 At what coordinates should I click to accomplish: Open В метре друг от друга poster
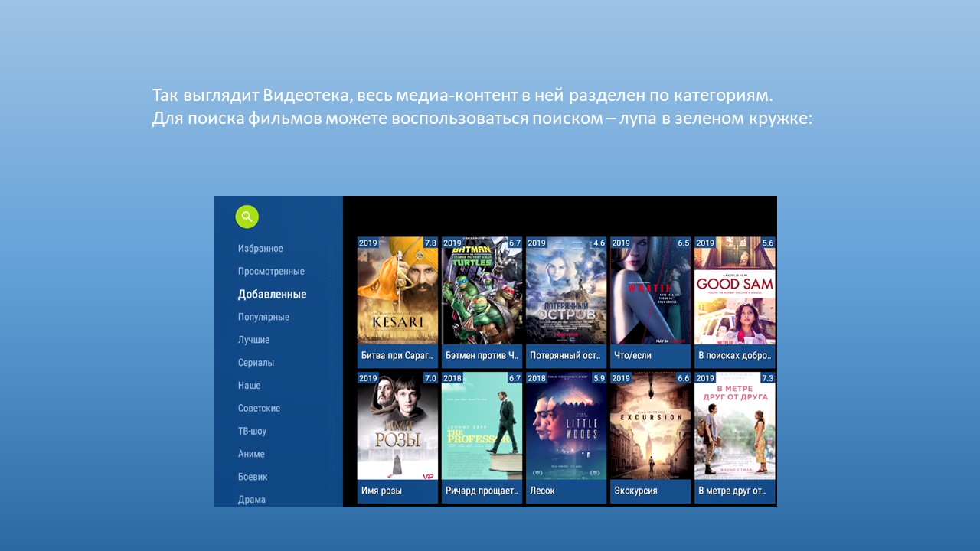coord(735,426)
